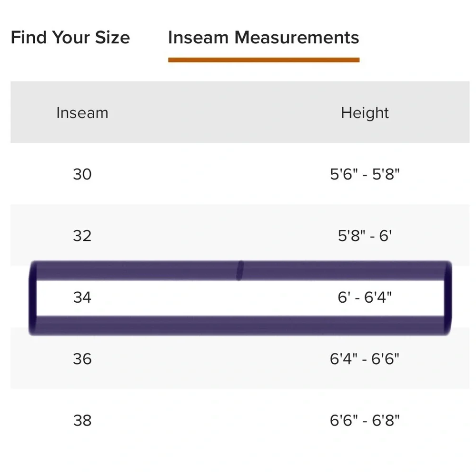Click height range 6' - 6'4"

pyautogui.click(x=365, y=297)
